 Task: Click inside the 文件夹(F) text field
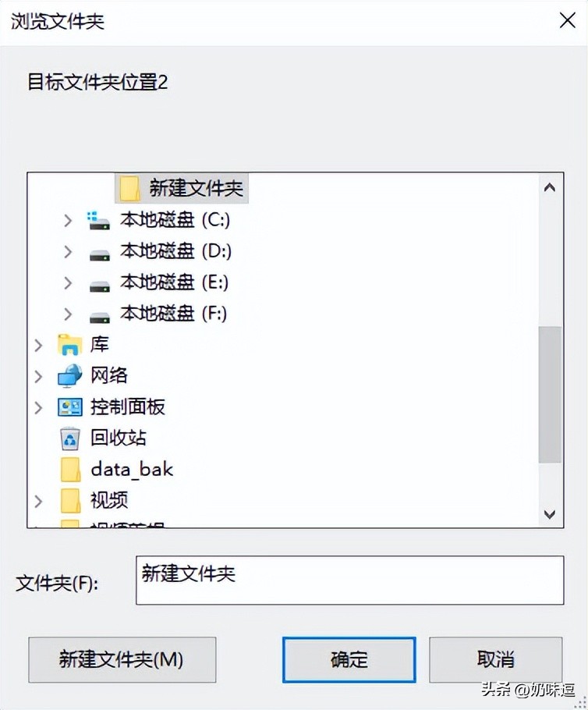coord(348,581)
